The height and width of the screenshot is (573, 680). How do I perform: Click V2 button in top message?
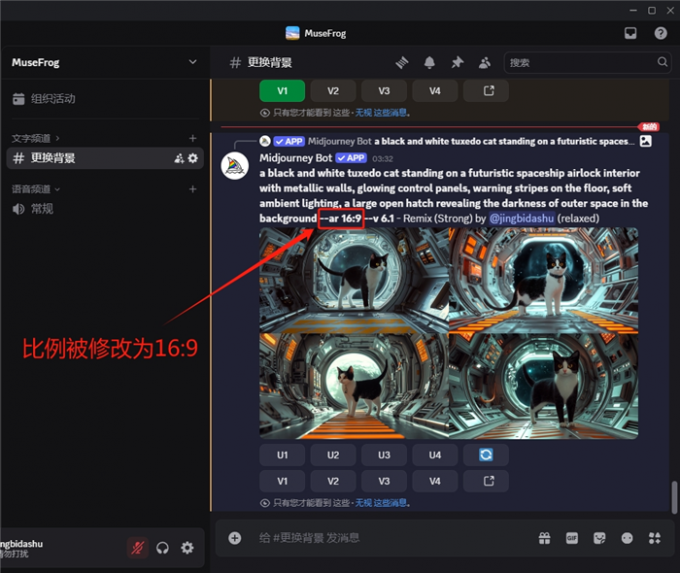point(333,91)
